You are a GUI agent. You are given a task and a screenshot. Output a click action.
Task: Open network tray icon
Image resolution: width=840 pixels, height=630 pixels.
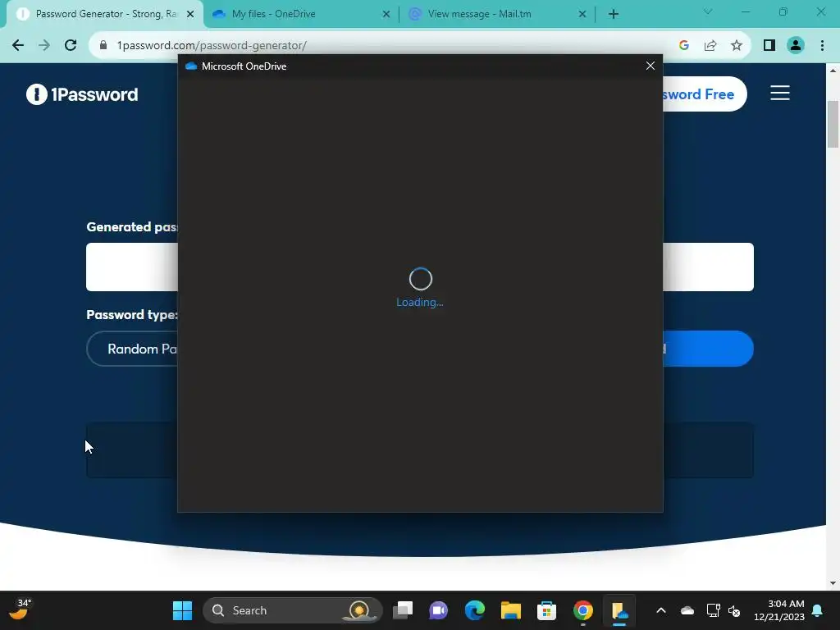[713, 610]
